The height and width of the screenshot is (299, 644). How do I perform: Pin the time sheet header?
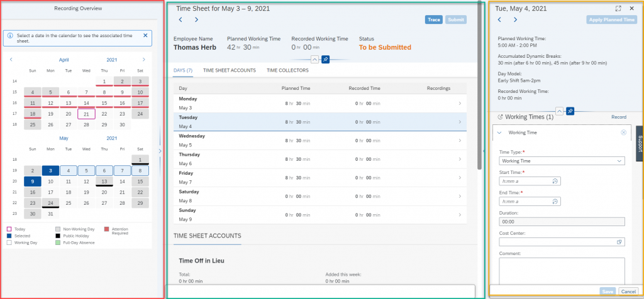tap(325, 60)
